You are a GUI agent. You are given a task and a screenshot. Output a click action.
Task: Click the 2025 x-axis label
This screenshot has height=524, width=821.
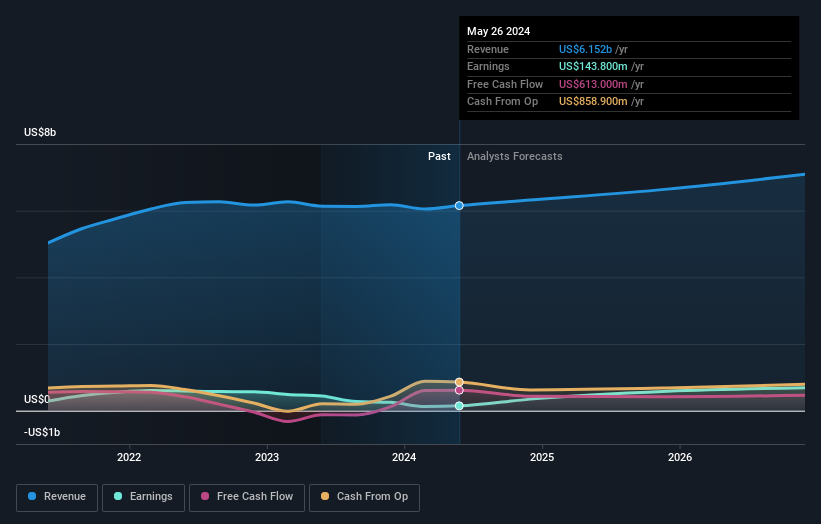point(542,458)
